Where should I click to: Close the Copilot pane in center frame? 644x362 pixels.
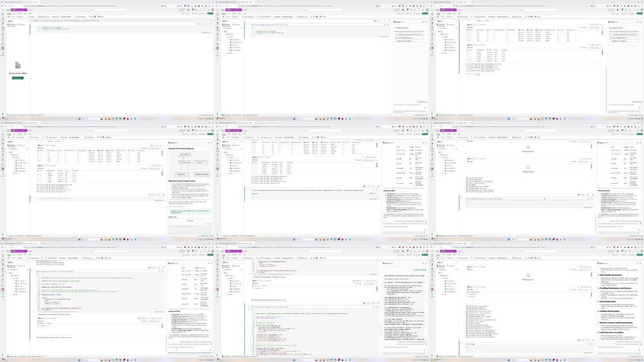coord(426,143)
